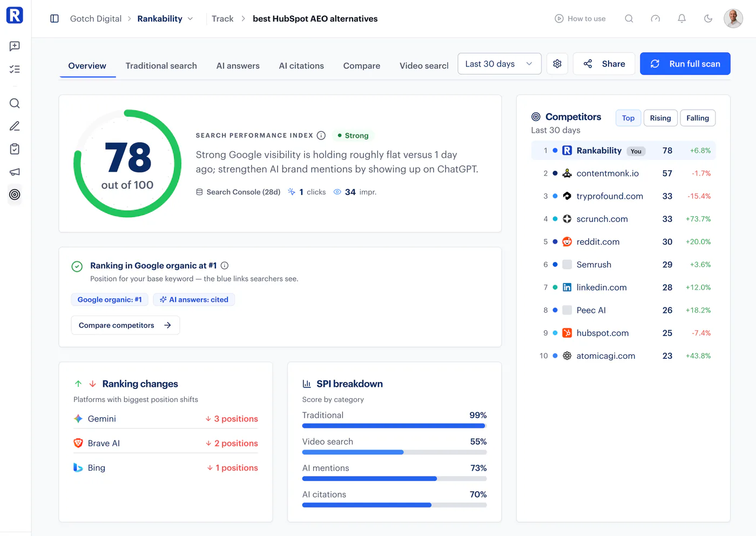Click the Brave AI lion icon
The width and height of the screenshot is (756, 536).
[78, 443]
